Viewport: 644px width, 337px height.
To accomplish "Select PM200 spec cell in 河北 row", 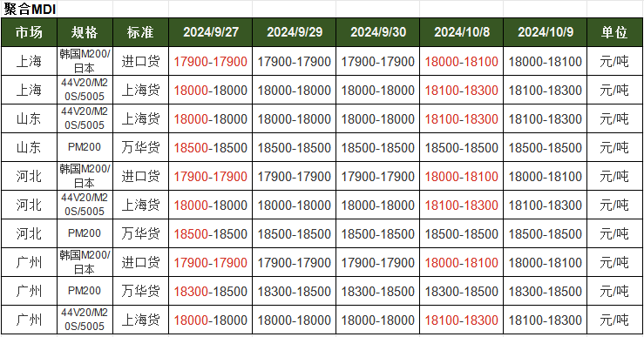I will point(85,233).
